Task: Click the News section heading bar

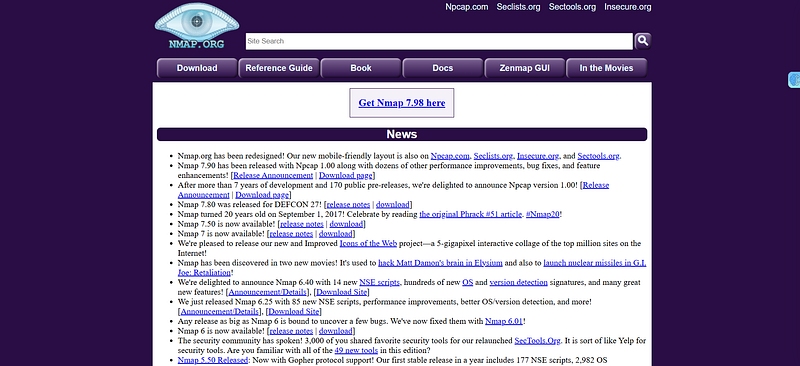Action: coord(402,134)
